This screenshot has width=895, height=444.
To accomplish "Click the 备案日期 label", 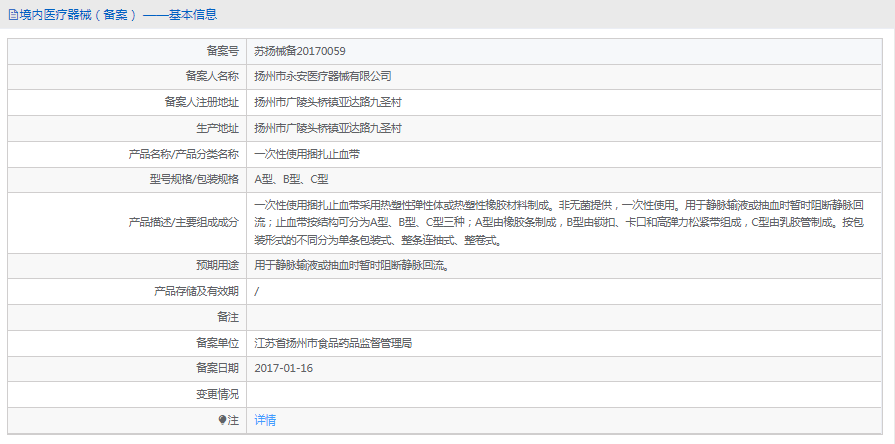I will click(217, 369).
